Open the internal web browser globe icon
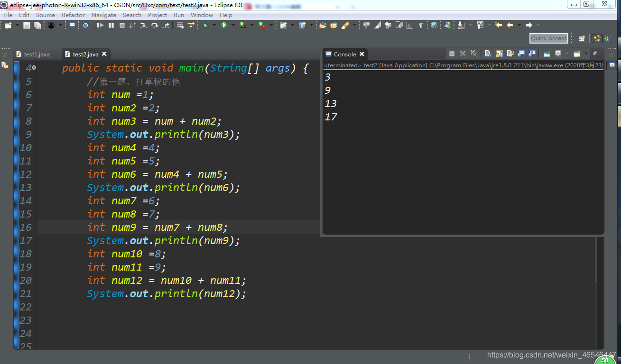621x364 pixels. (434, 25)
